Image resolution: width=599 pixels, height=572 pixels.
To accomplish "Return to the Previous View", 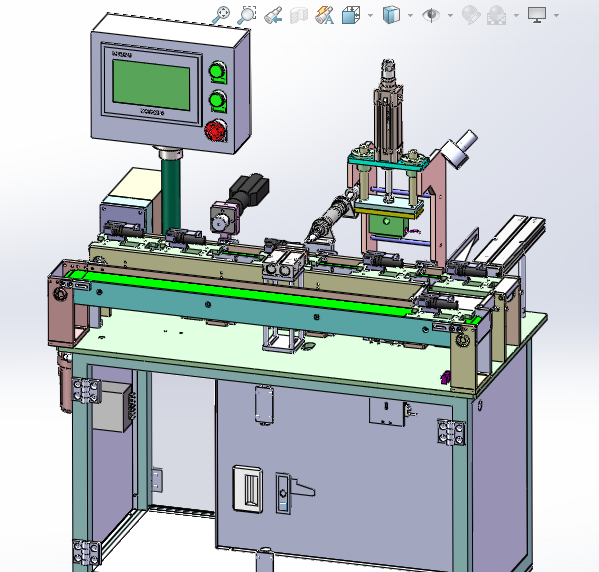I will [x=273, y=15].
